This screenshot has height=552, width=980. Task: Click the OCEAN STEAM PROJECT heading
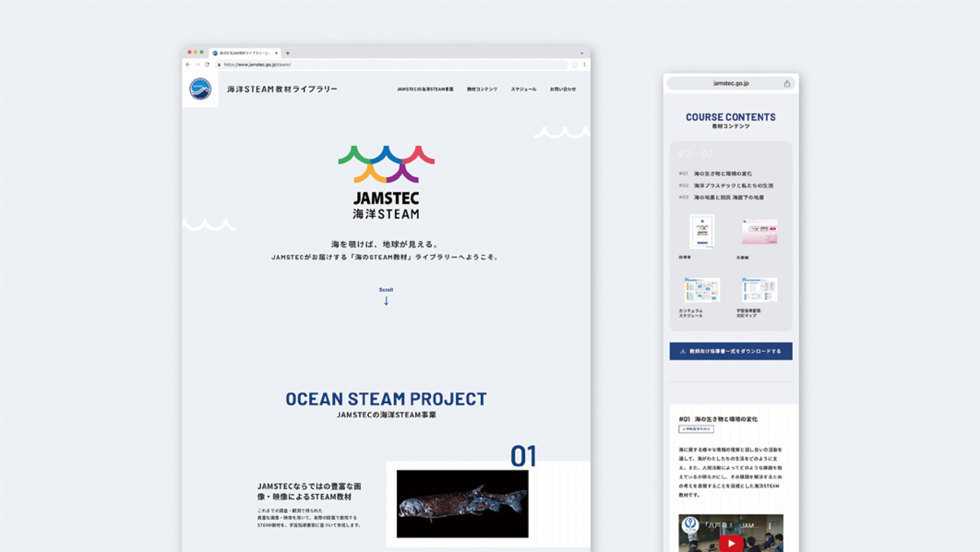[386, 399]
